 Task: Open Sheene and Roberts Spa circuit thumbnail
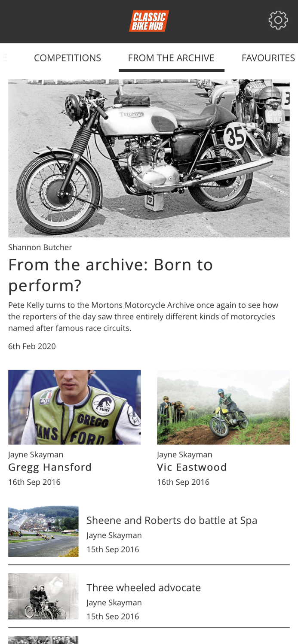tap(43, 532)
